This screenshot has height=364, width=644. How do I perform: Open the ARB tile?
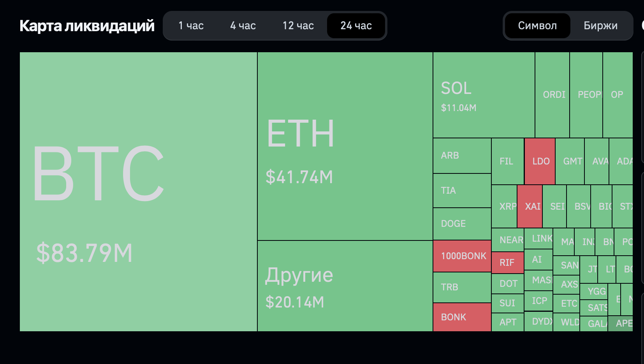(462, 155)
